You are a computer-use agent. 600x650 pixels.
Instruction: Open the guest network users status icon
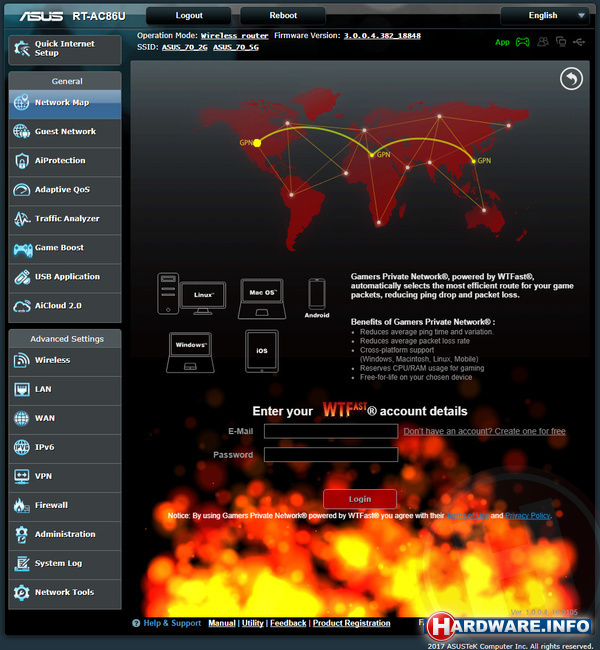tap(543, 42)
